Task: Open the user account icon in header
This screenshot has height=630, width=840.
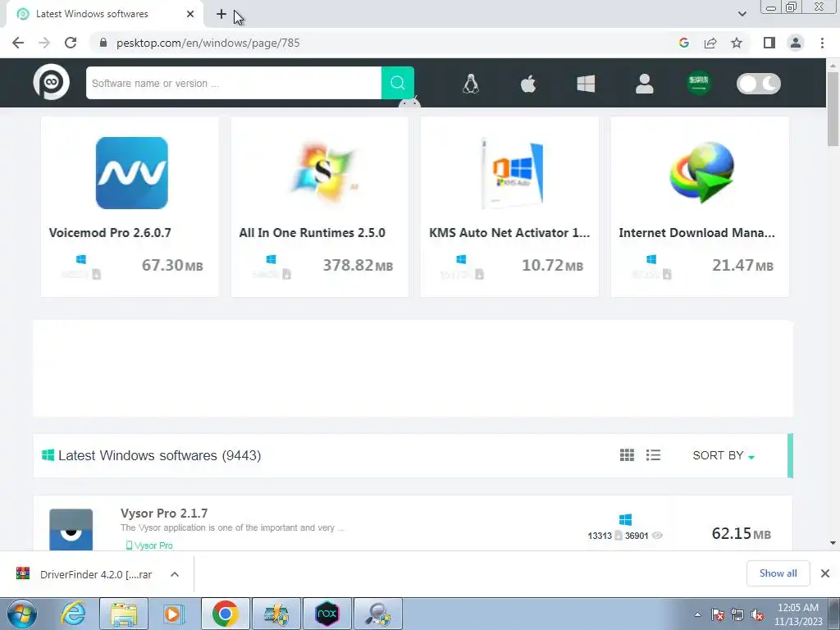Action: pos(644,84)
